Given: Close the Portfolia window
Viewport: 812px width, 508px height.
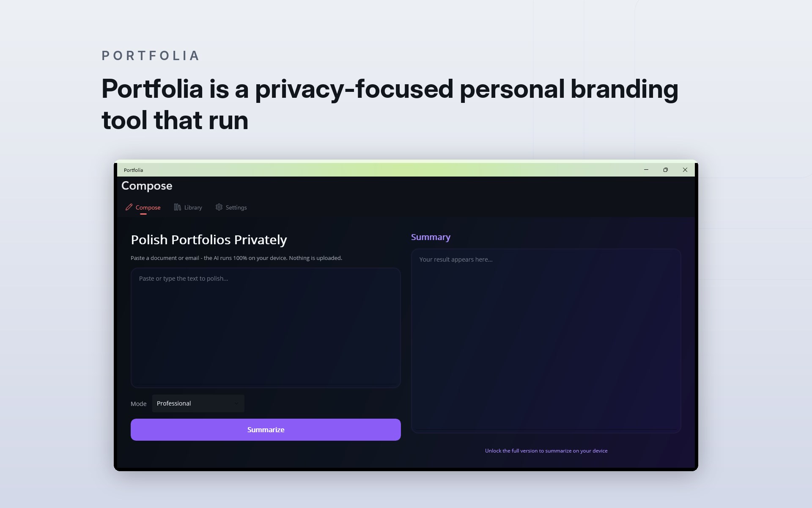Looking at the screenshot, I should pyautogui.click(x=685, y=170).
